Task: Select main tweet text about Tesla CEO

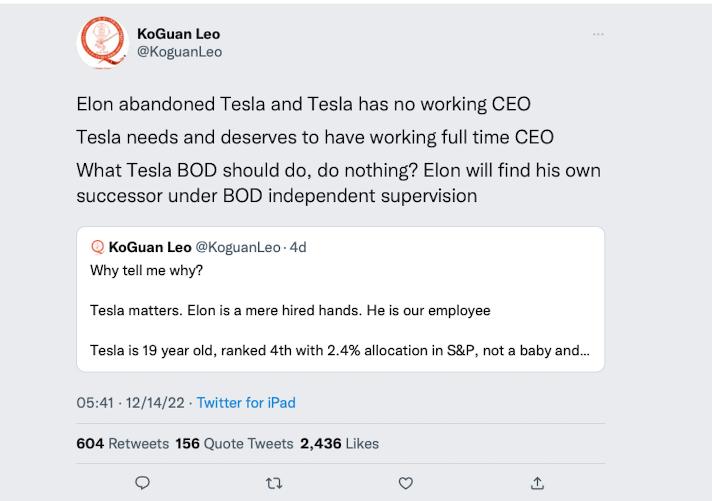Action: click(338, 149)
